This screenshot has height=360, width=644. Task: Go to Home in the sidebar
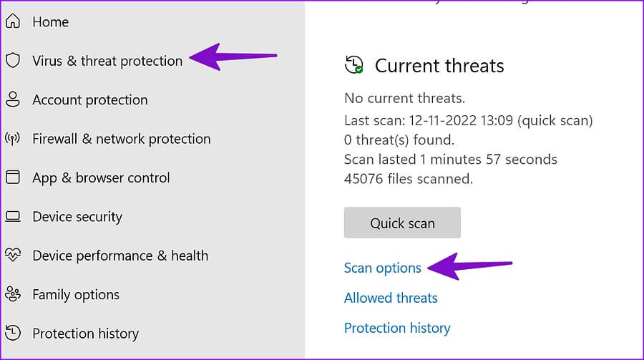coord(51,21)
